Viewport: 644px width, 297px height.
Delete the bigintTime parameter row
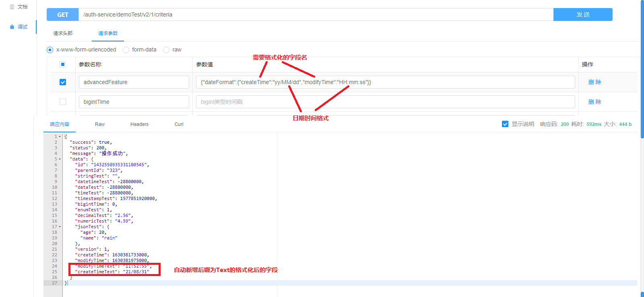[594, 102]
